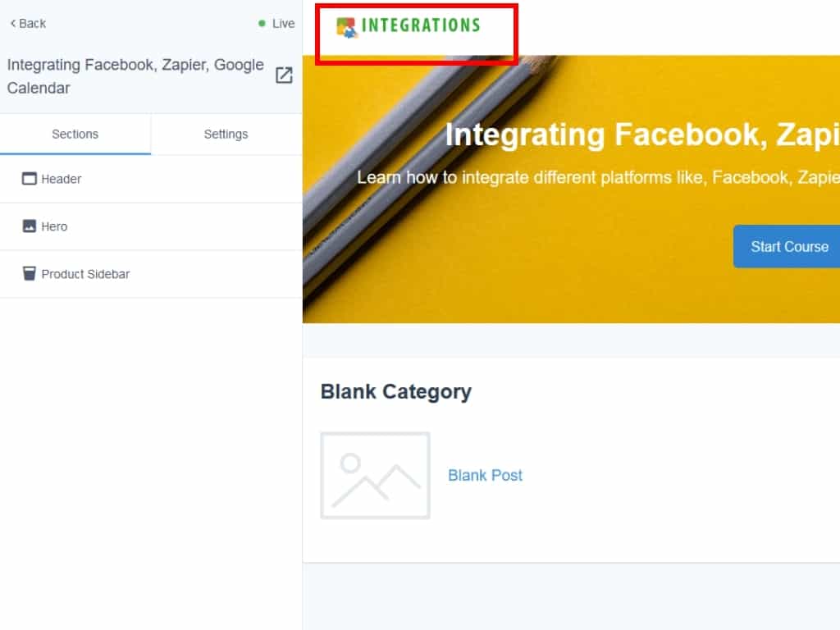Click the Back chevron arrow icon
840x630 pixels.
(x=13, y=24)
